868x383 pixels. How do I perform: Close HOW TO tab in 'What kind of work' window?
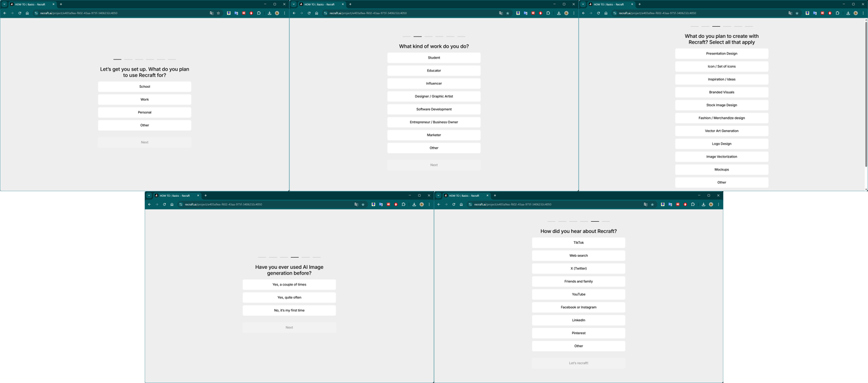click(x=343, y=4)
